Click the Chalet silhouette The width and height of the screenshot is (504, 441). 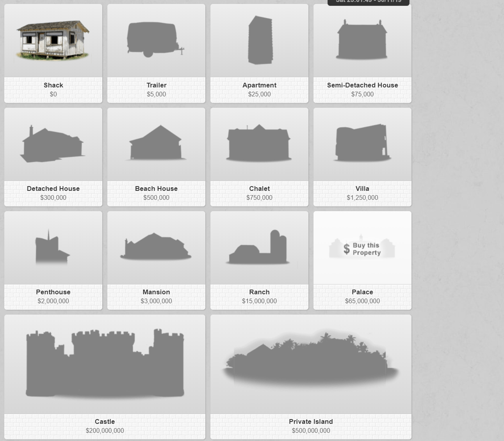tap(259, 143)
